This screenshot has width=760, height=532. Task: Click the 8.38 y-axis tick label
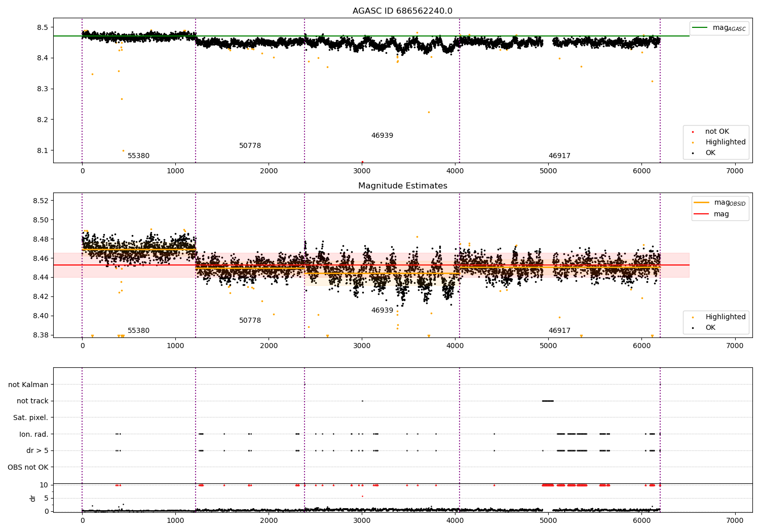41,335
